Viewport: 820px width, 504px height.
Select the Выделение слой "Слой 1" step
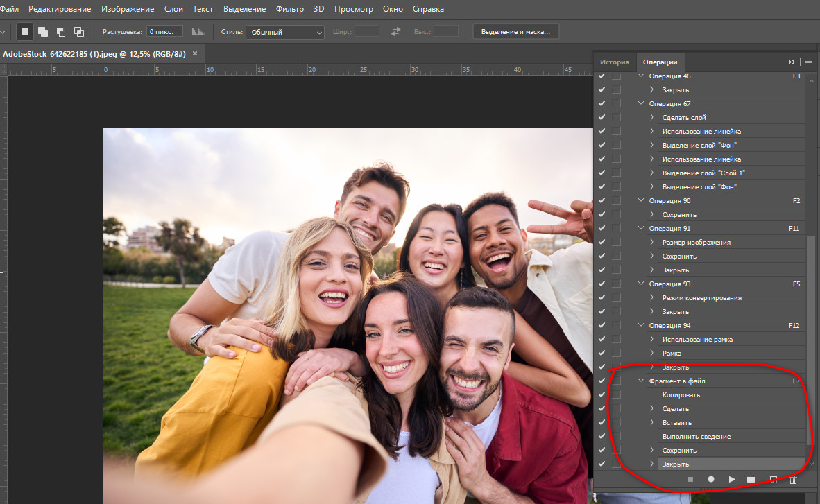coord(703,173)
